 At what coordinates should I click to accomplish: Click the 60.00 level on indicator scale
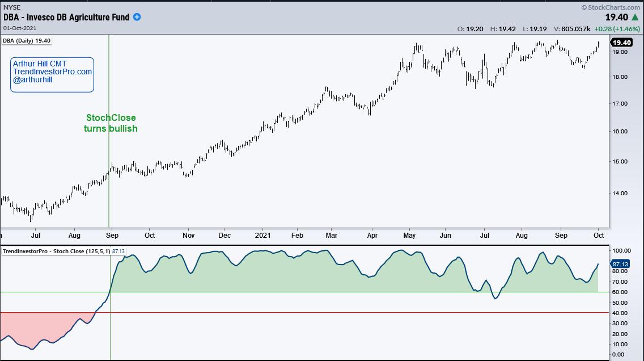pyautogui.click(x=621, y=292)
